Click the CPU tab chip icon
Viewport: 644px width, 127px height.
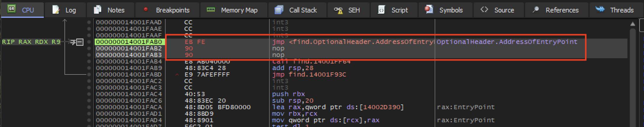pyautogui.click(x=12, y=9)
